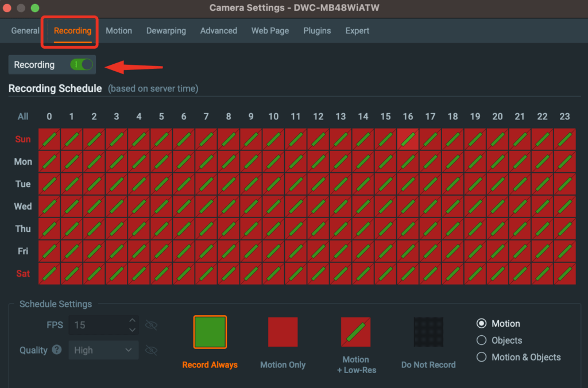Image resolution: width=588 pixels, height=388 pixels.
Task: Select the hour 6 column header
Action: [184, 117]
